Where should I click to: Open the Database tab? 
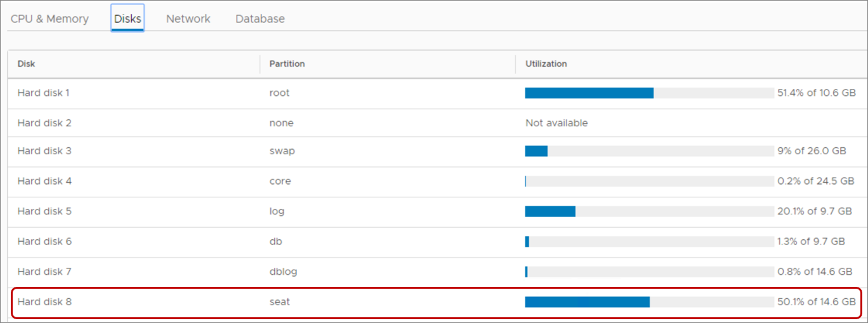pos(260,19)
